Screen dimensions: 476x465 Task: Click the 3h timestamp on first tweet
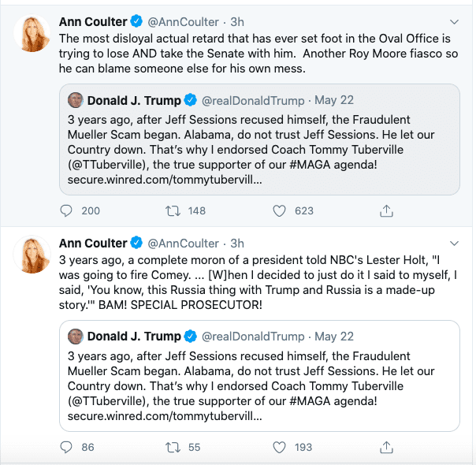tap(237, 22)
